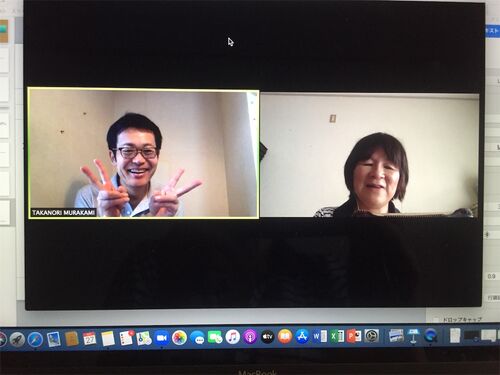Screen dimensions: 500x375
Task: Open the purple Podcasts icon
Action: tap(250, 337)
